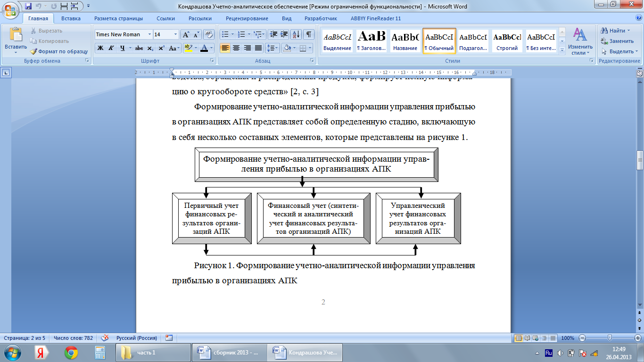Viewport: 644px width, 362px height.
Task: Toggle show paragraph marks (¶)
Action: pos(309,34)
